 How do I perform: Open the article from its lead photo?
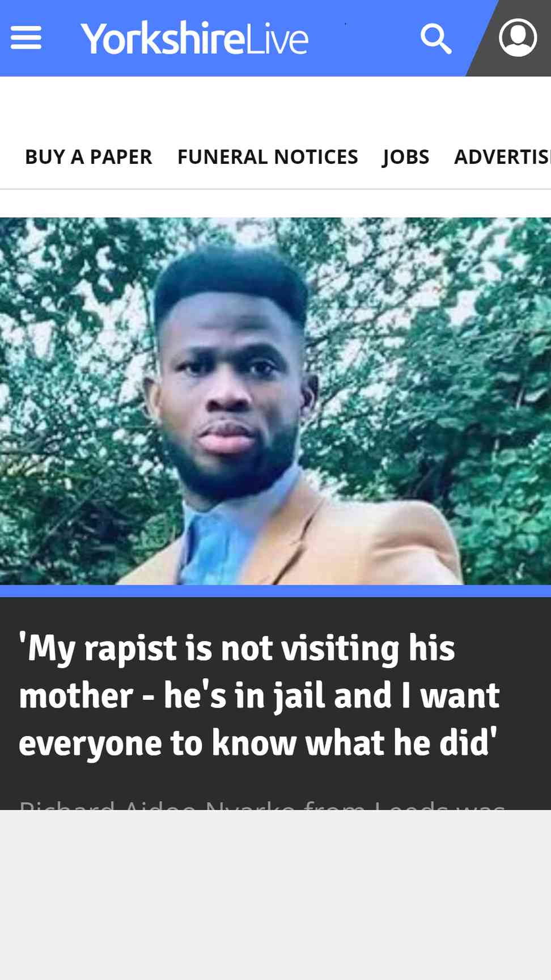(x=275, y=401)
